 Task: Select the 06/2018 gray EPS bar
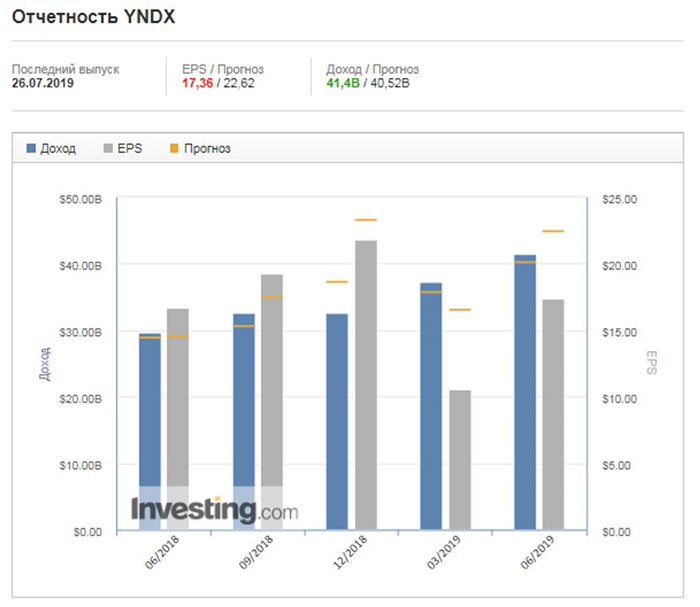178,419
